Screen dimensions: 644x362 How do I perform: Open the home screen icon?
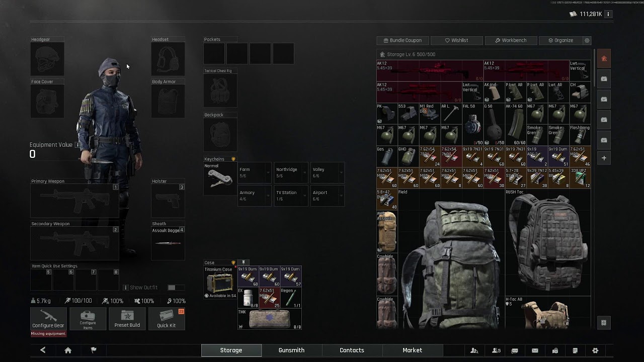(x=68, y=350)
